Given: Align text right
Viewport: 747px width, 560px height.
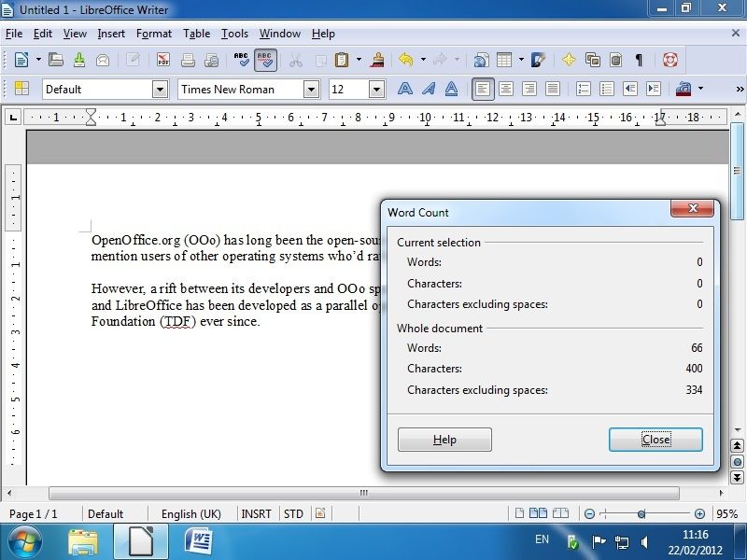Looking at the screenshot, I should (529, 89).
